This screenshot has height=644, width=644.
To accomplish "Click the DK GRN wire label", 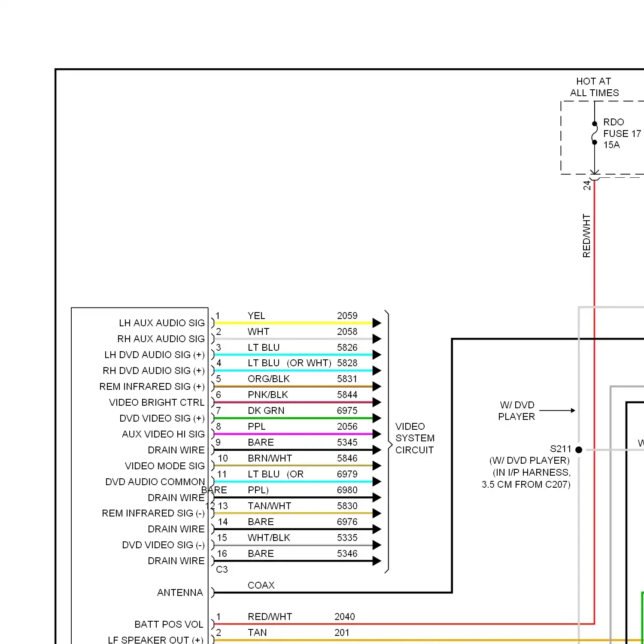I will pos(266,410).
